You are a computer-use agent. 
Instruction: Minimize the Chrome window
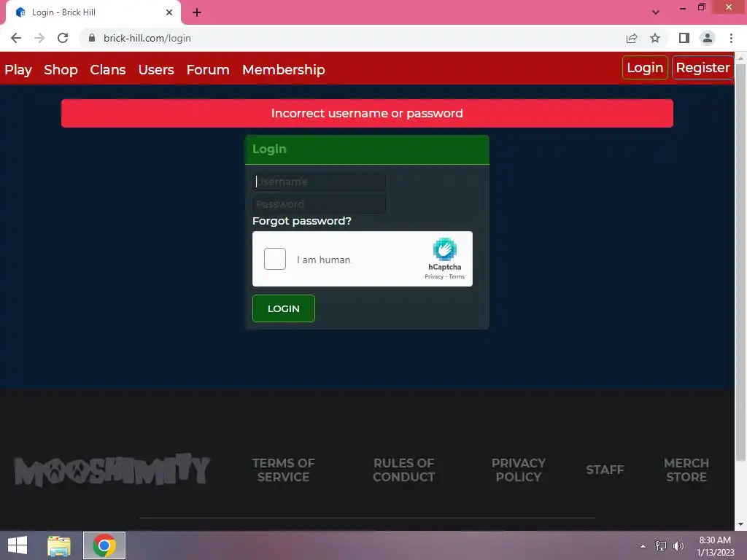pyautogui.click(x=683, y=7)
